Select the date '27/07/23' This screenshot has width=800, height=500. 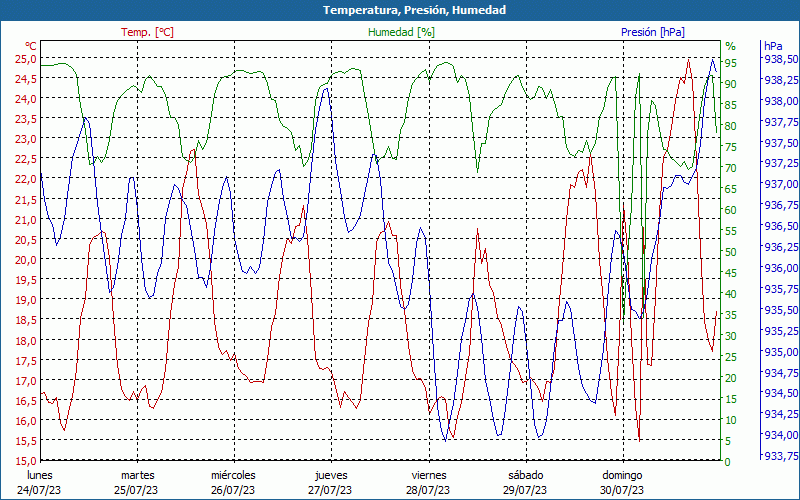(330, 490)
